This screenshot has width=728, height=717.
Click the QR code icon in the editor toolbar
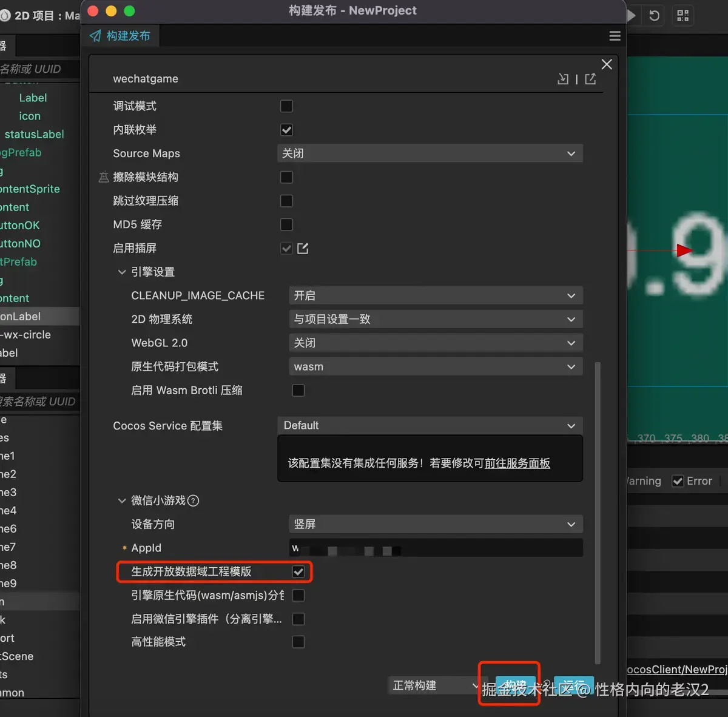(683, 16)
